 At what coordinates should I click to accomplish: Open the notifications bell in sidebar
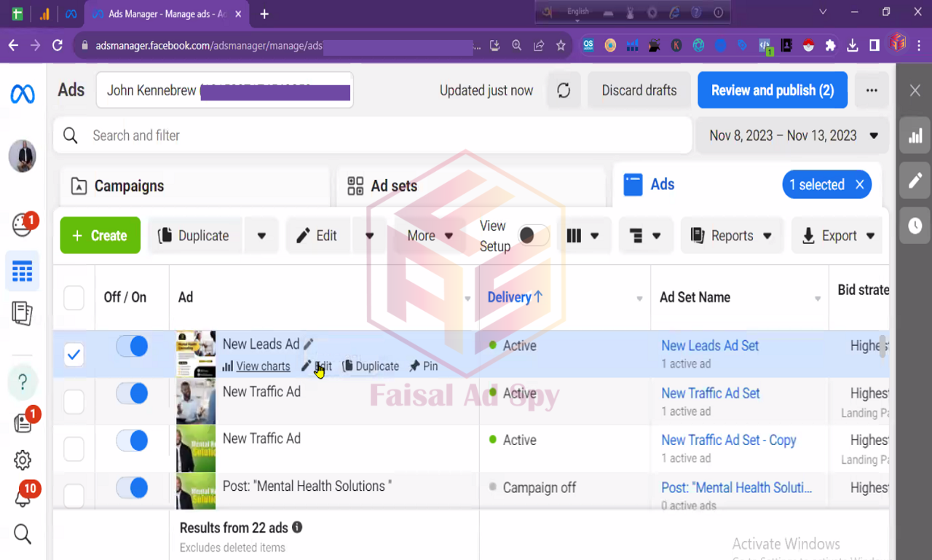23,497
